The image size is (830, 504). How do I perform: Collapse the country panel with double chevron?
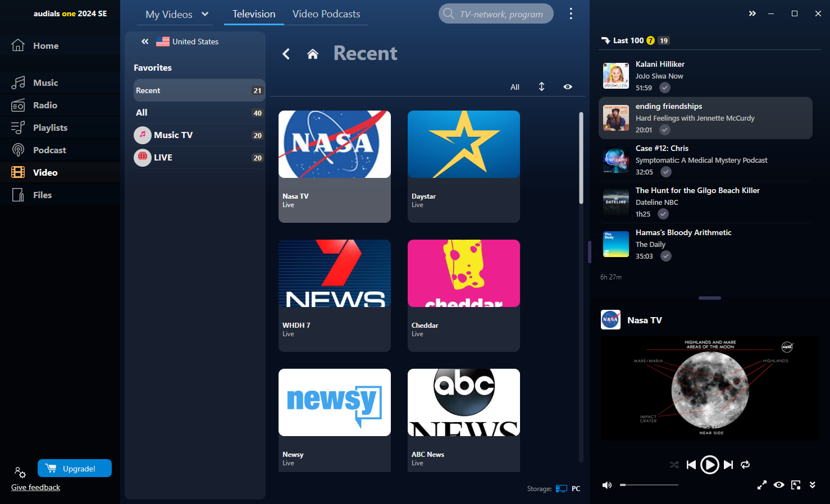point(145,42)
